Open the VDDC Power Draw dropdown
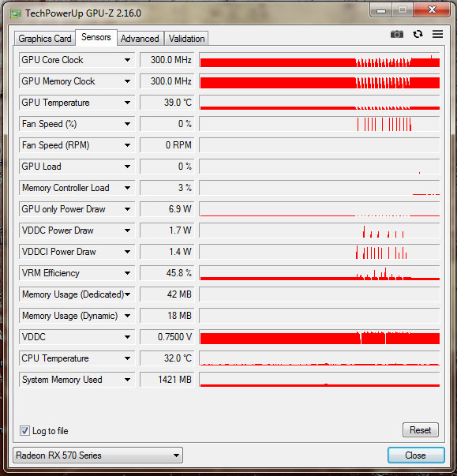This screenshot has height=476, width=457. pos(127,231)
